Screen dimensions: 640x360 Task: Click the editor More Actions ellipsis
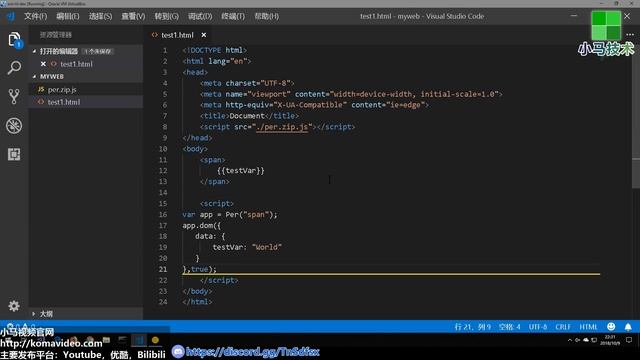click(x=630, y=35)
